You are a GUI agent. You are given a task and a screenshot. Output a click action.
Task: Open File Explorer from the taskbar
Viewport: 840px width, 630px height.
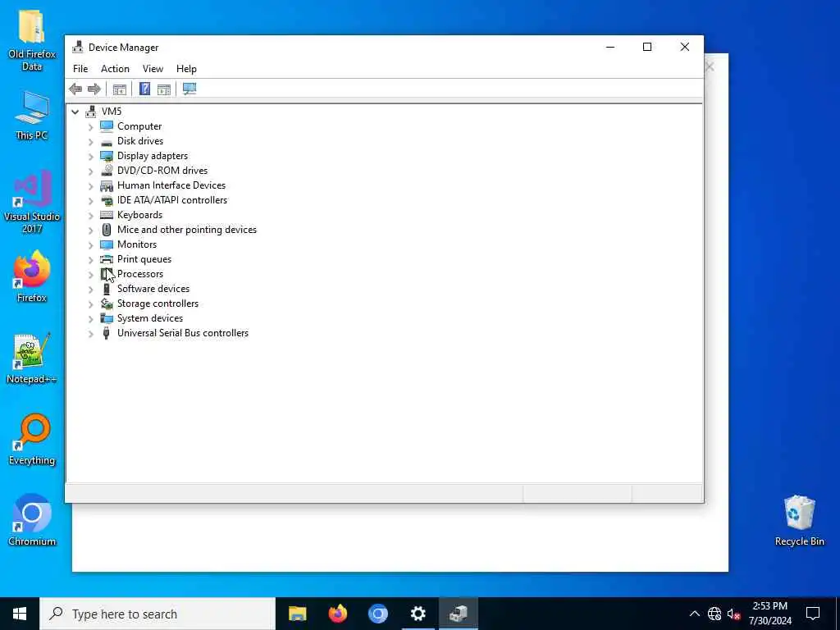pyautogui.click(x=297, y=614)
